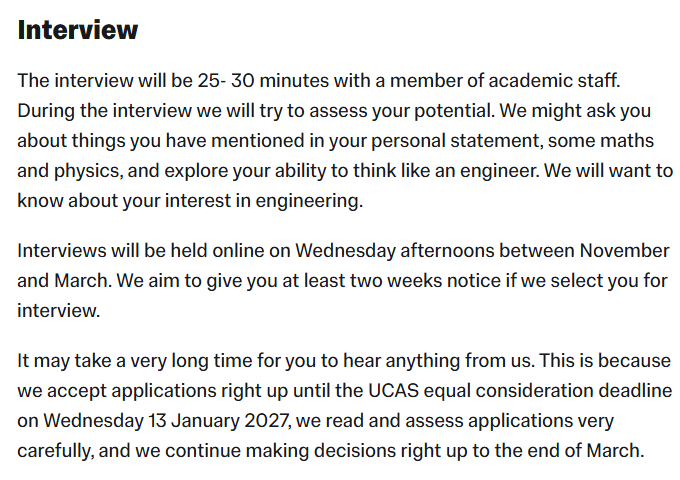The image size is (680, 480).
Task: Click the word "UCAS"
Action: coord(393,391)
